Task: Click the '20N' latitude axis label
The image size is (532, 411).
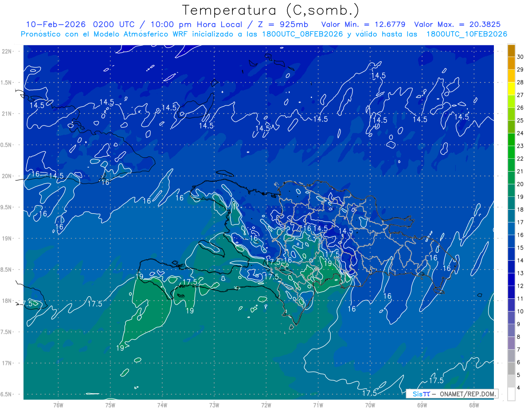Action: [x=7, y=176]
